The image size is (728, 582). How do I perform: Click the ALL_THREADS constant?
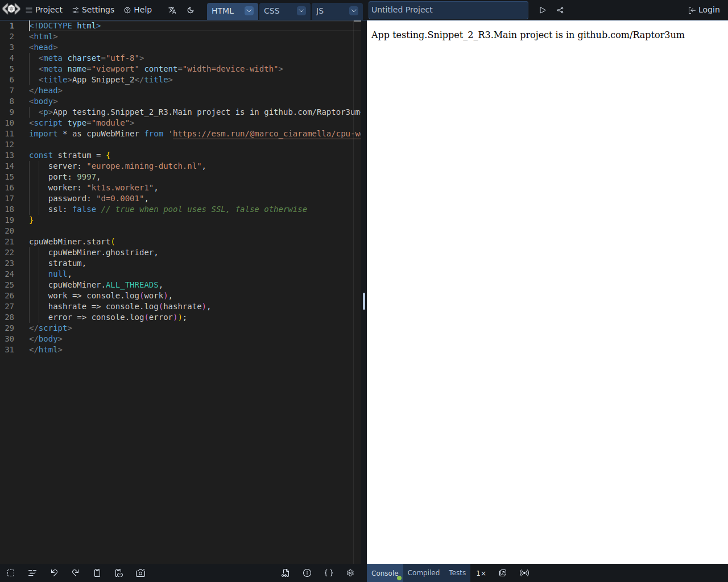pyautogui.click(x=132, y=285)
